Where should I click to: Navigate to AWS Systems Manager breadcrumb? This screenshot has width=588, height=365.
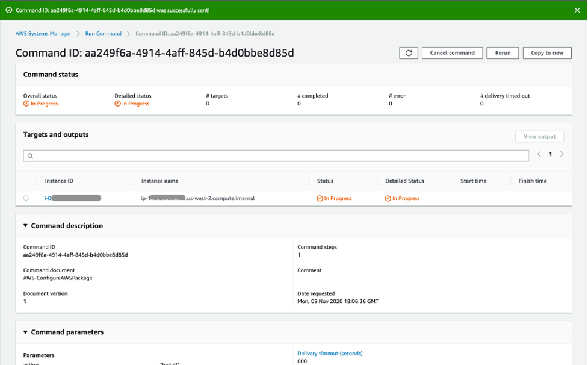pyautogui.click(x=43, y=33)
